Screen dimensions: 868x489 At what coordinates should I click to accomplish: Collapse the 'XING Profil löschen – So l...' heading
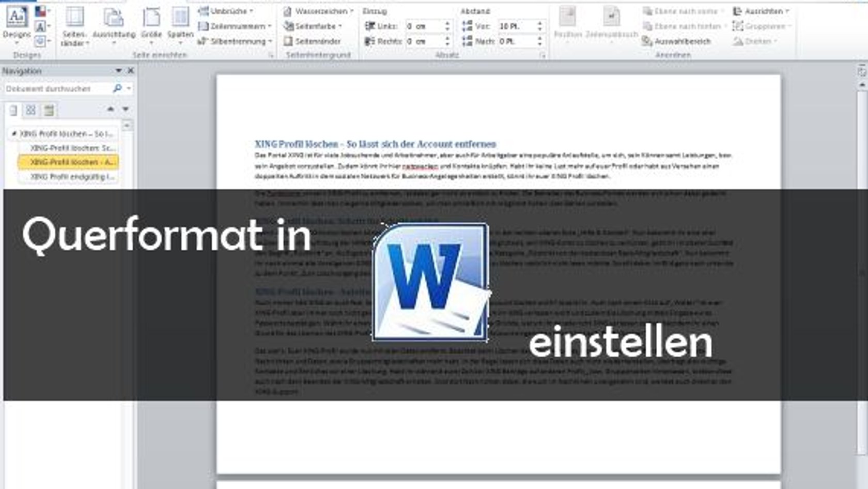coord(14,133)
